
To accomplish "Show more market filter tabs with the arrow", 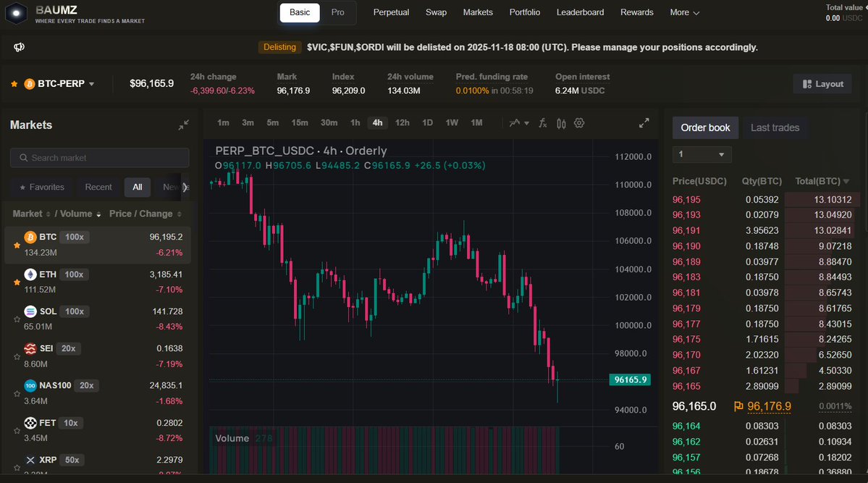I will [185, 188].
